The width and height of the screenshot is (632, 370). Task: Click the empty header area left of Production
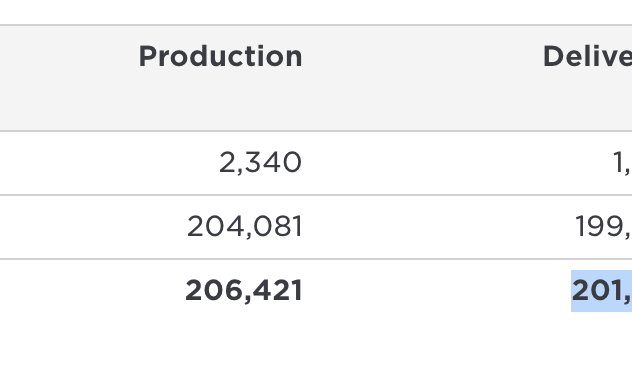[69, 56]
